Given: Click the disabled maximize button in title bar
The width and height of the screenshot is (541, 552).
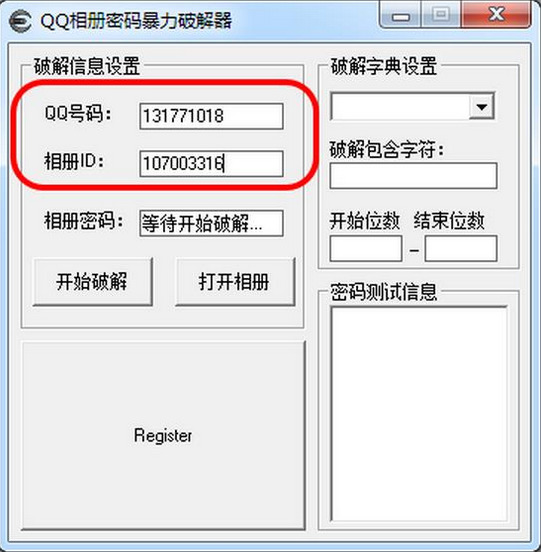Looking at the screenshot, I should (x=441, y=14).
